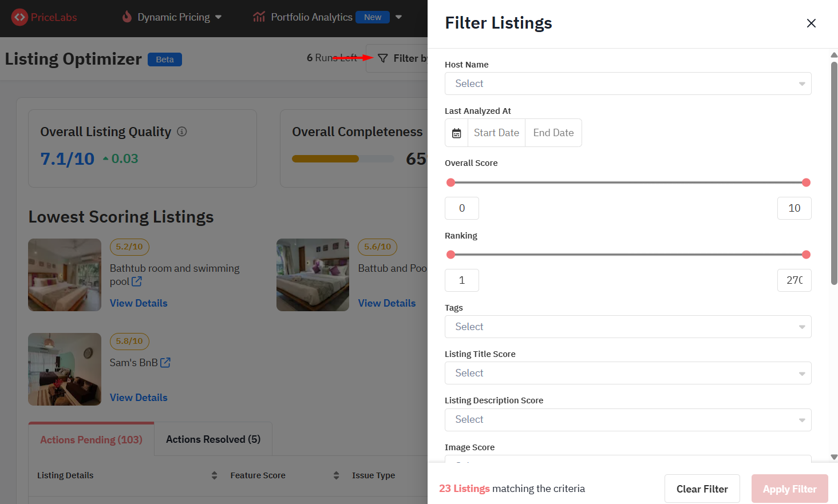Click the Start Date input field
This screenshot has height=504, width=838.
[496, 133]
